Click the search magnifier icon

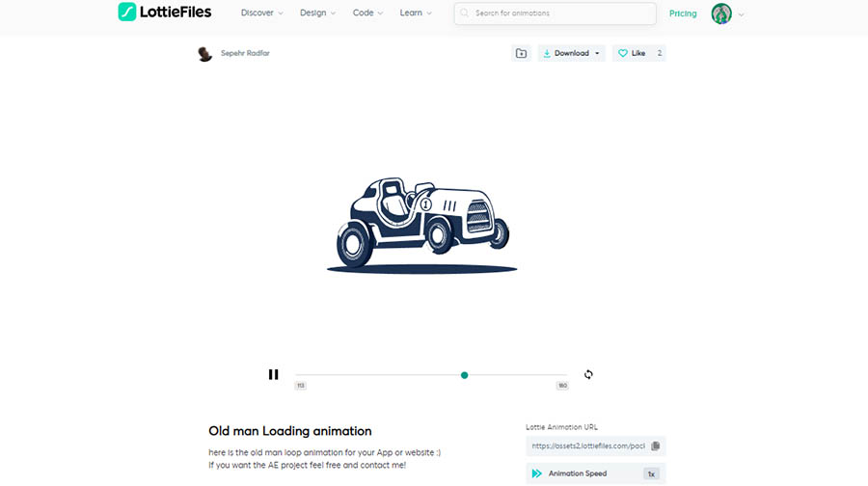465,13
